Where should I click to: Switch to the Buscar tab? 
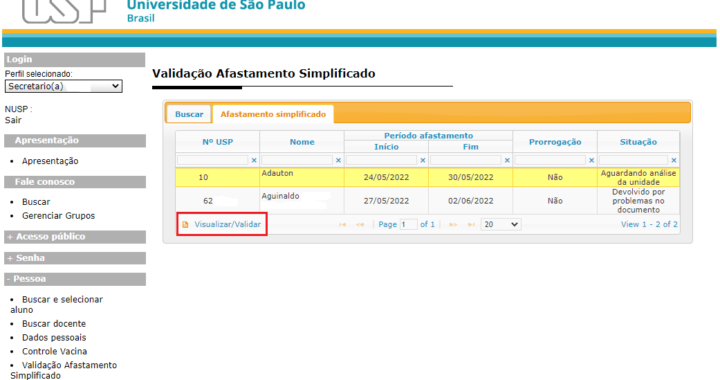coord(189,114)
